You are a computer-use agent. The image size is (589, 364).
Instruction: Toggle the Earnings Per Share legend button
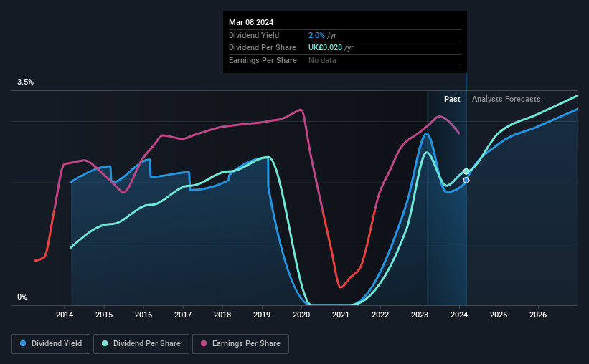tap(240, 344)
